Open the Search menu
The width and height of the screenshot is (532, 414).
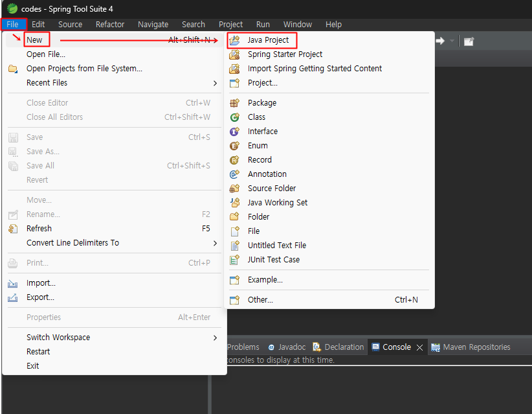[194, 25]
